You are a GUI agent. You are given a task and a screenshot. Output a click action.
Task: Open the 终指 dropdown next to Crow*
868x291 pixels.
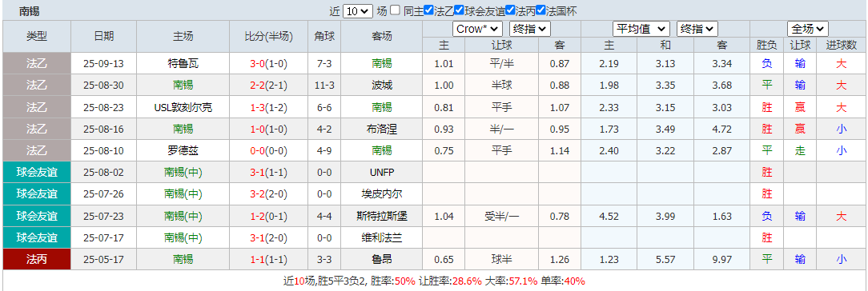pyautogui.click(x=530, y=29)
